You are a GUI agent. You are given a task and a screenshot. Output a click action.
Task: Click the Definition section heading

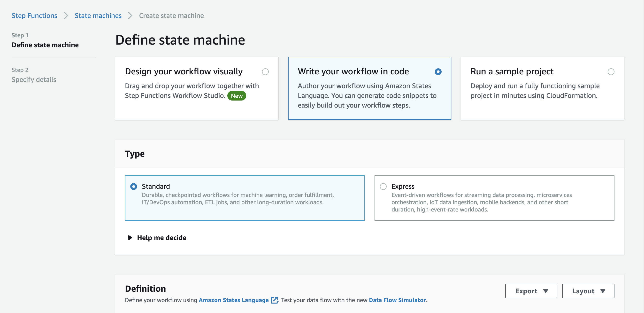click(x=146, y=288)
